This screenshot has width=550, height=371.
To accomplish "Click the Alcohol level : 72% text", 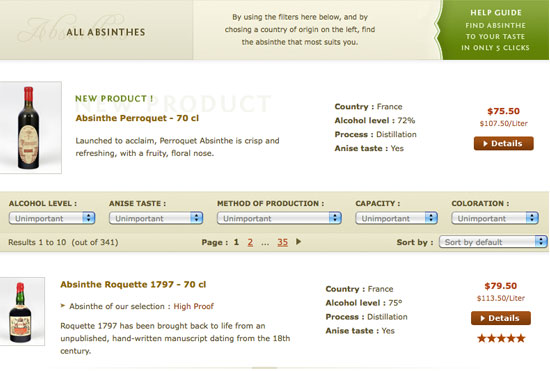I will [375, 121].
